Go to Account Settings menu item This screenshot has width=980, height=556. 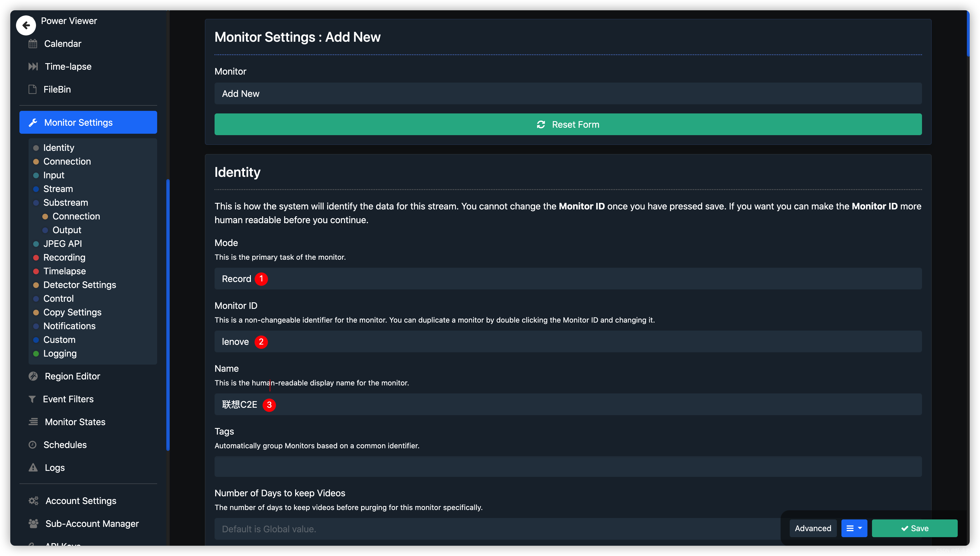[x=81, y=501]
